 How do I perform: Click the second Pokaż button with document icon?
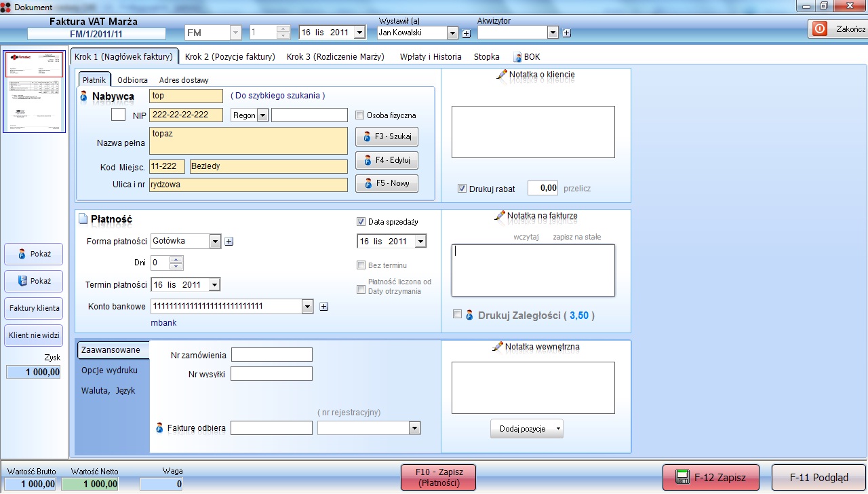[x=33, y=281]
